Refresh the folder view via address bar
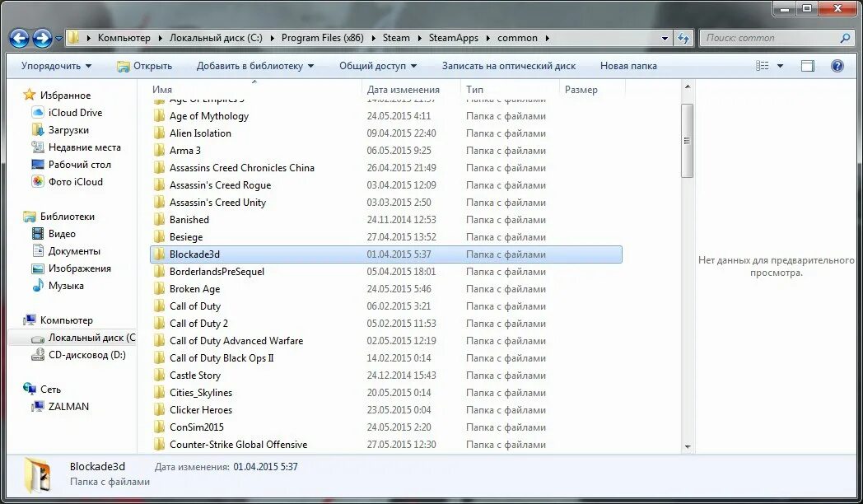The image size is (863, 504). [683, 38]
